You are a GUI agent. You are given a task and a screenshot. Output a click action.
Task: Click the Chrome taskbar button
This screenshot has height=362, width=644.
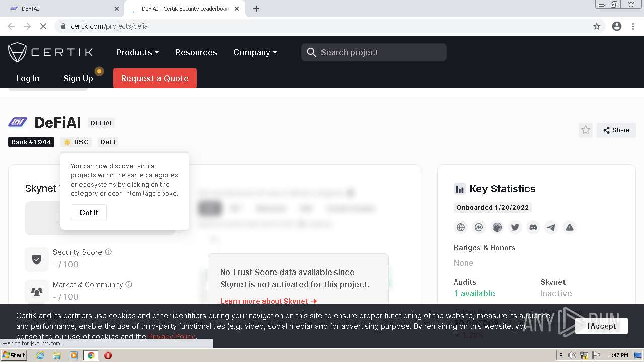(x=91, y=355)
